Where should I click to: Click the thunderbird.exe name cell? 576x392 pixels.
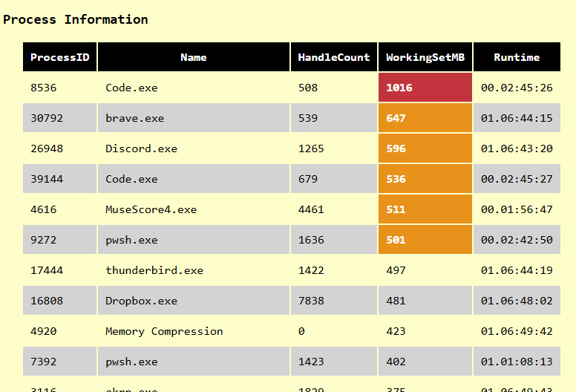pos(194,270)
